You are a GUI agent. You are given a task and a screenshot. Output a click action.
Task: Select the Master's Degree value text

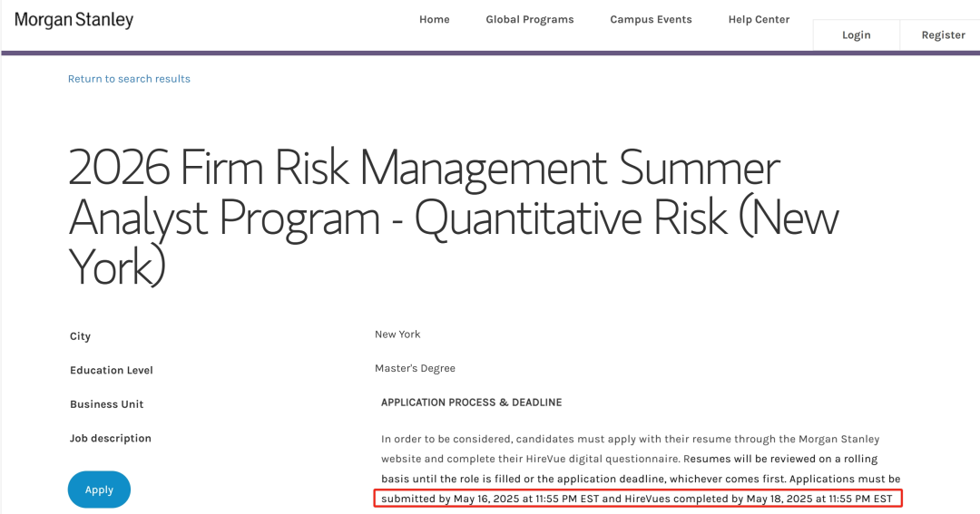(x=415, y=368)
